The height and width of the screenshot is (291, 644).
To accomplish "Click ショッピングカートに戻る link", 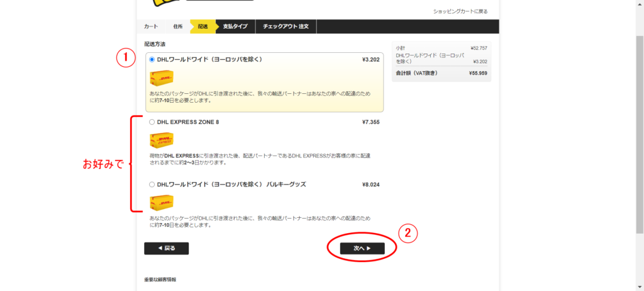I will 460,11.
